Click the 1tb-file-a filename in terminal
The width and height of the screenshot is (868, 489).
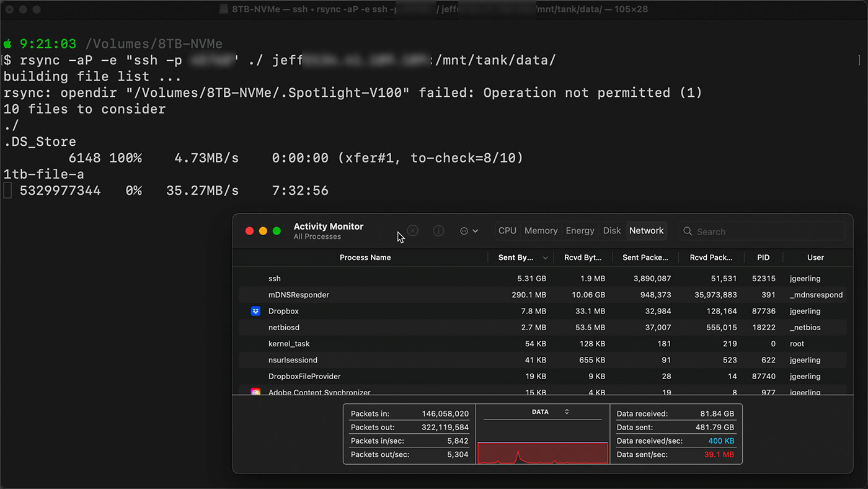point(43,174)
